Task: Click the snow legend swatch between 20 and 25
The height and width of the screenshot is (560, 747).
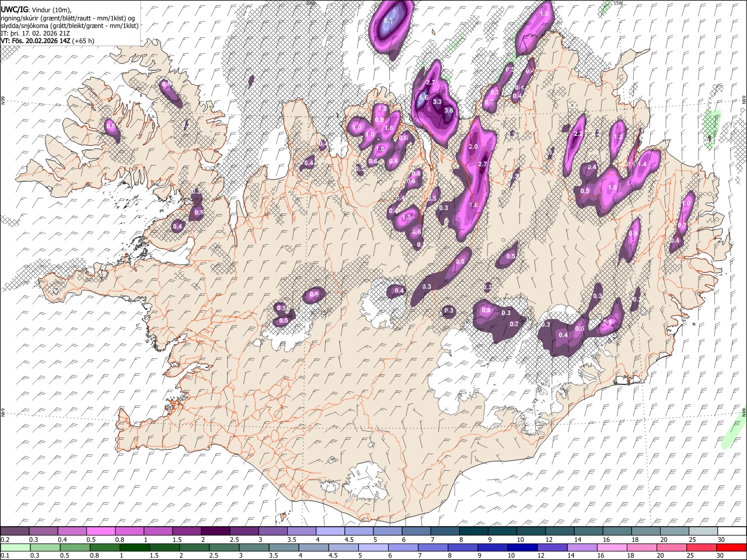Action: 675,531
